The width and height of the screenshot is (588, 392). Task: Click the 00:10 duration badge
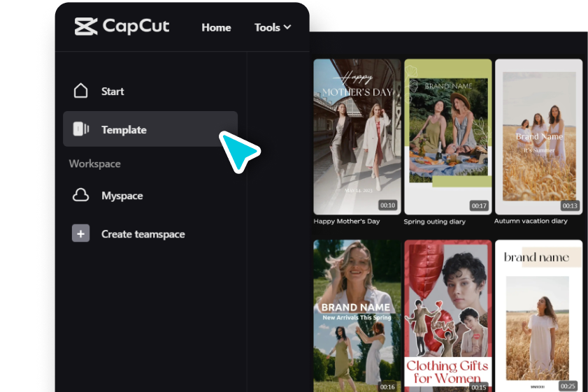[388, 205]
